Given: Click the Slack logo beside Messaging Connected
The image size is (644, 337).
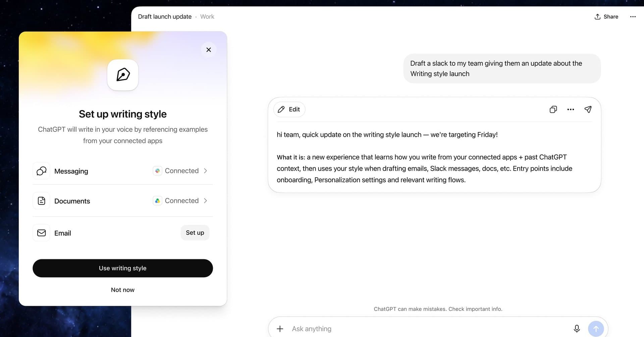Looking at the screenshot, I should [157, 171].
